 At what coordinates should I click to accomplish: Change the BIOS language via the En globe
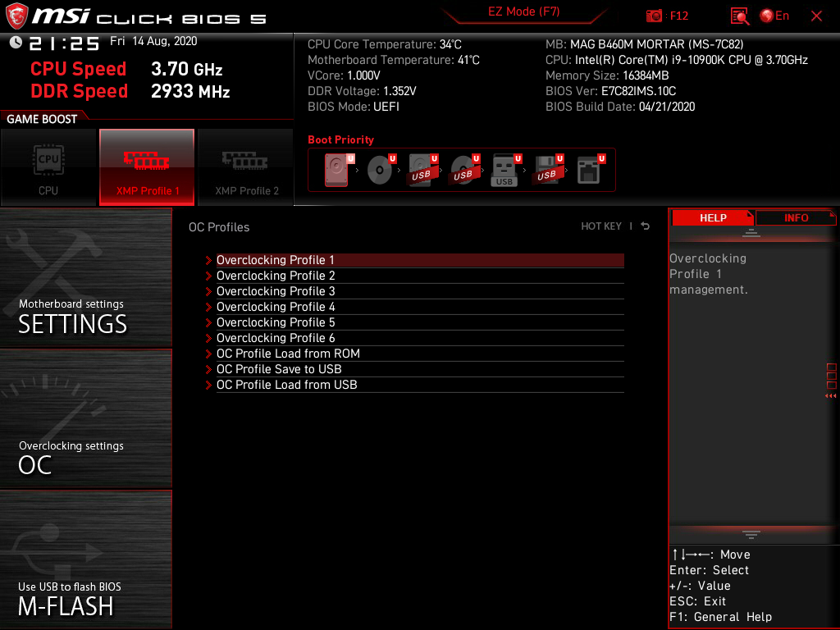pos(769,16)
